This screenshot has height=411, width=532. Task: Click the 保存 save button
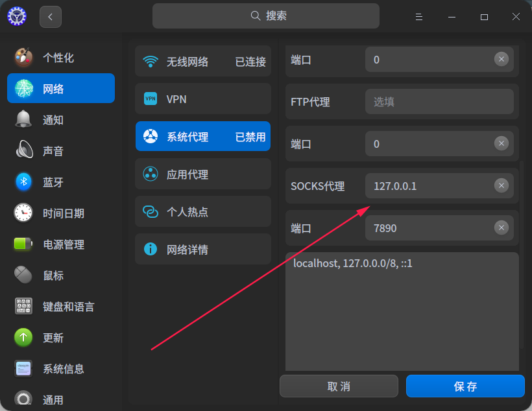(x=465, y=386)
